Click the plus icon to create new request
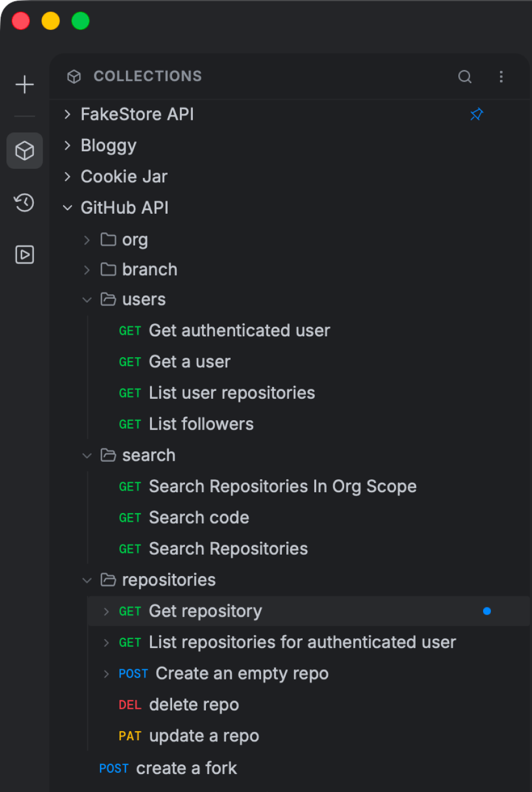This screenshot has height=792, width=532. (x=25, y=84)
